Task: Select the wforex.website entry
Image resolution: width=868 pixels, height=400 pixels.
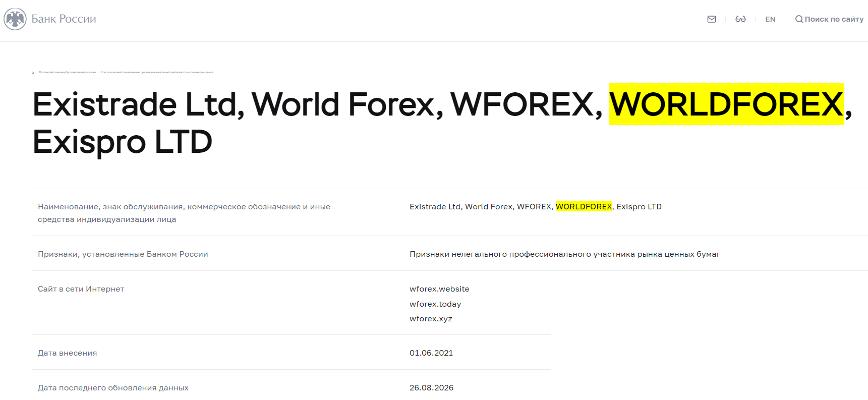Action: 439,289
